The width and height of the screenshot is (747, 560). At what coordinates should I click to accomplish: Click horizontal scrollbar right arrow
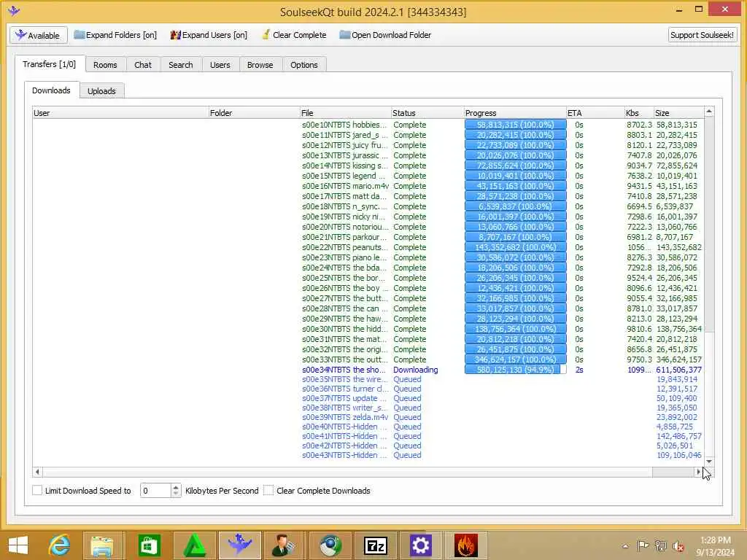[698, 472]
